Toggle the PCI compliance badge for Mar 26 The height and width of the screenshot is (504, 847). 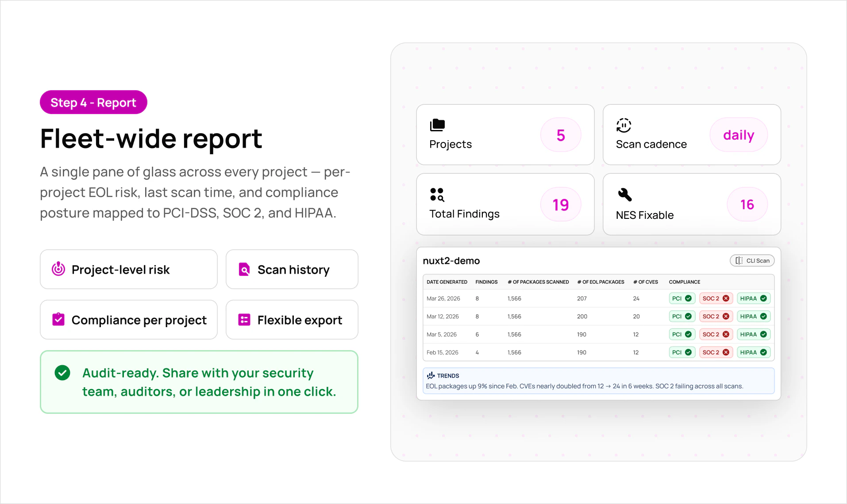[681, 298]
